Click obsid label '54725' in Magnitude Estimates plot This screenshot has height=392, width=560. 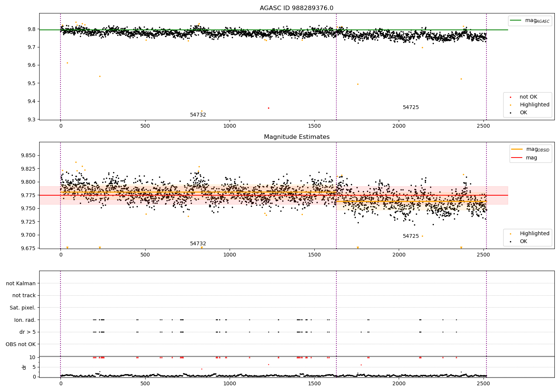coord(411,236)
